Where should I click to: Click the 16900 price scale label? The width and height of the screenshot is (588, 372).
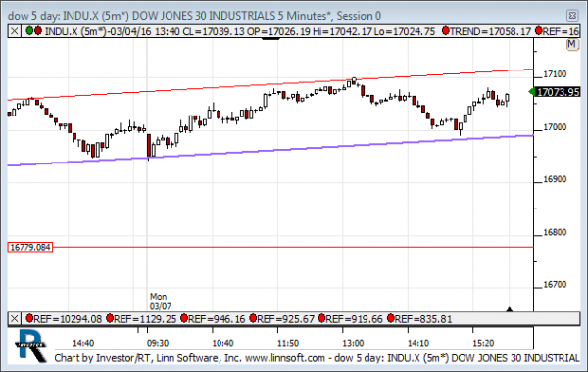click(555, 179)
